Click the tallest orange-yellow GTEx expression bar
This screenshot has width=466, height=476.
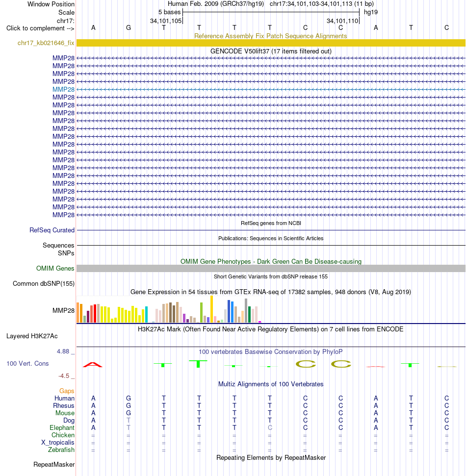(x=212, y=309)
